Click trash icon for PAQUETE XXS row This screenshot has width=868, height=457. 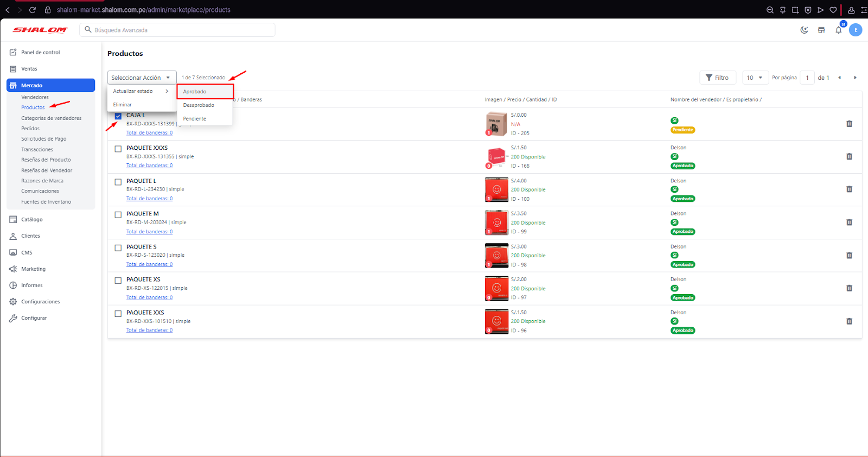[x=849, y=321]
